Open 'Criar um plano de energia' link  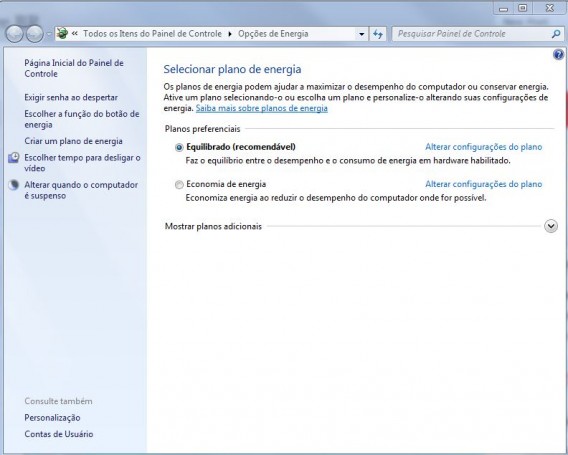click(x=73, y=141)
